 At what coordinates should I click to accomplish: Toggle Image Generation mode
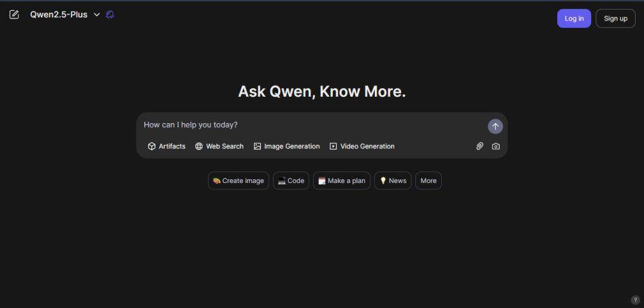(x=287, y=146)
